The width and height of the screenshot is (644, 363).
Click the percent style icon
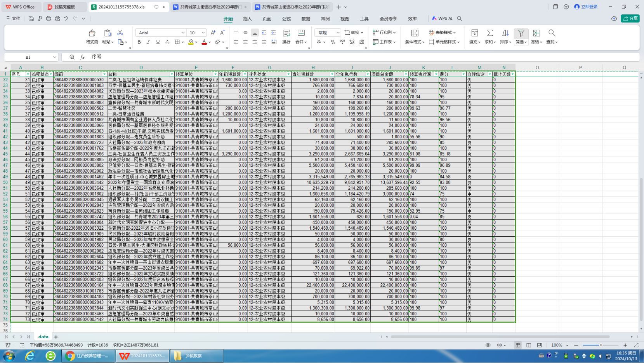click(x=333, y=42)
